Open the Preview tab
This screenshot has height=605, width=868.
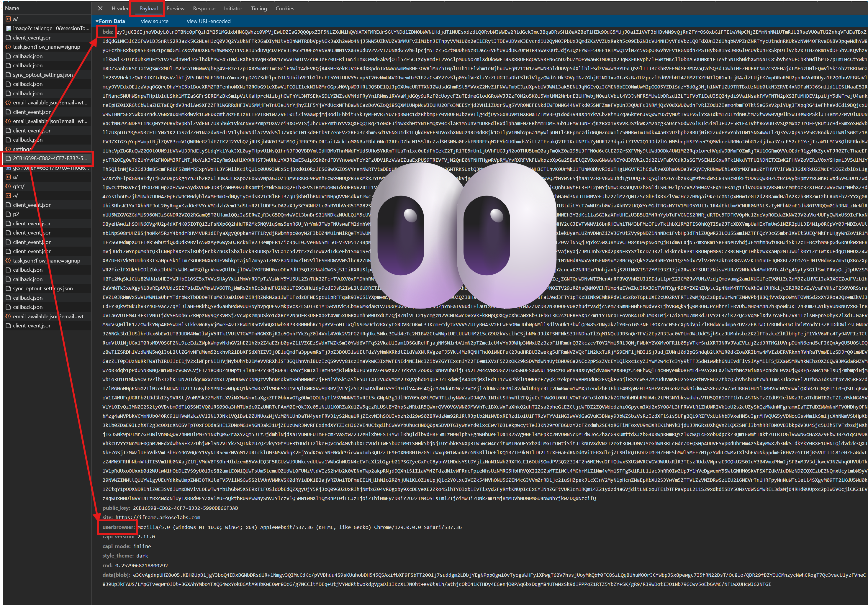pyautogui.click(x=176, y=8)
